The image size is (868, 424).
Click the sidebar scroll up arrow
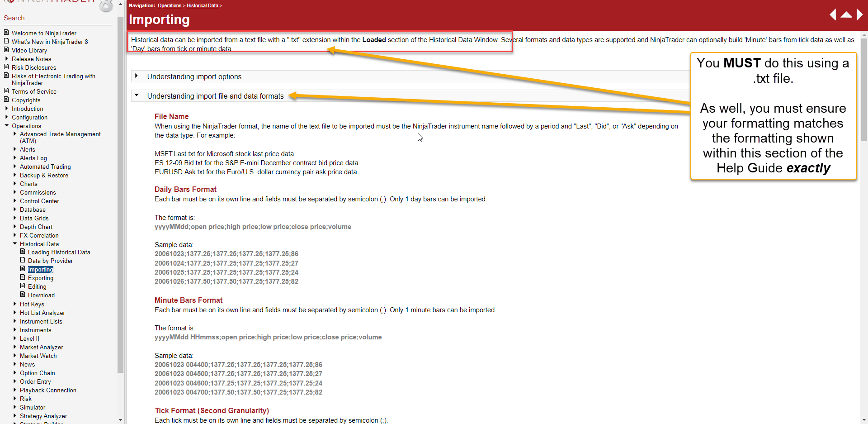(120, 4)
